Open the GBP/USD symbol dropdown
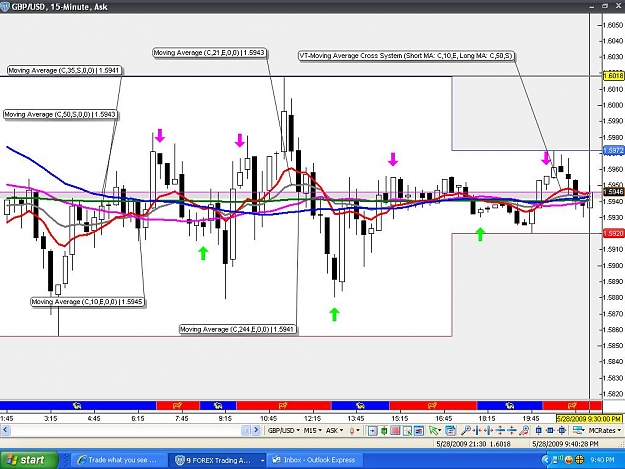Screen dimensions: 625x469 point(284,430)
